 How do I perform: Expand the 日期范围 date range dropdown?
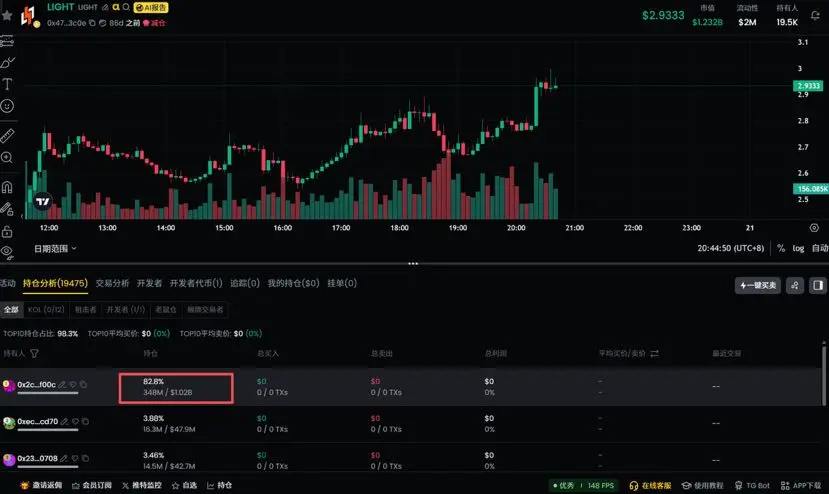click(x=55, y=249)
